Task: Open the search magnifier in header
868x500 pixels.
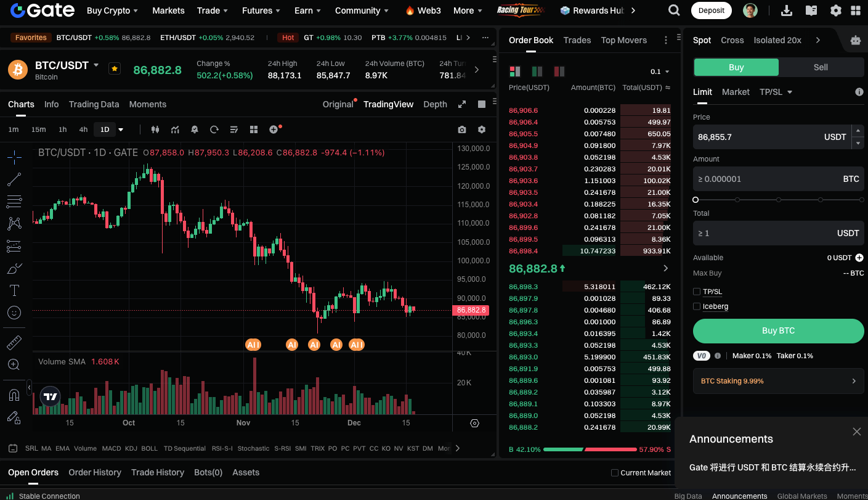Action: pyautogui.click(x=675, y=10)
